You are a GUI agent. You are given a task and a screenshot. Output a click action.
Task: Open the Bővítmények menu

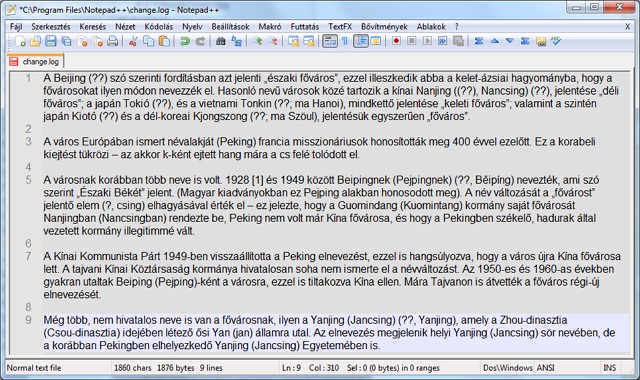(384, 27)
